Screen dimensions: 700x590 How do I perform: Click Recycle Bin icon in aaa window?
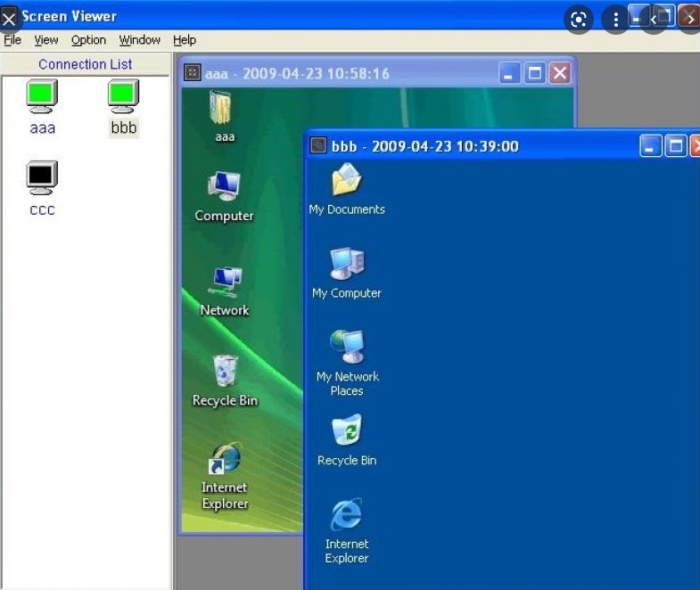tap(225, 371)
